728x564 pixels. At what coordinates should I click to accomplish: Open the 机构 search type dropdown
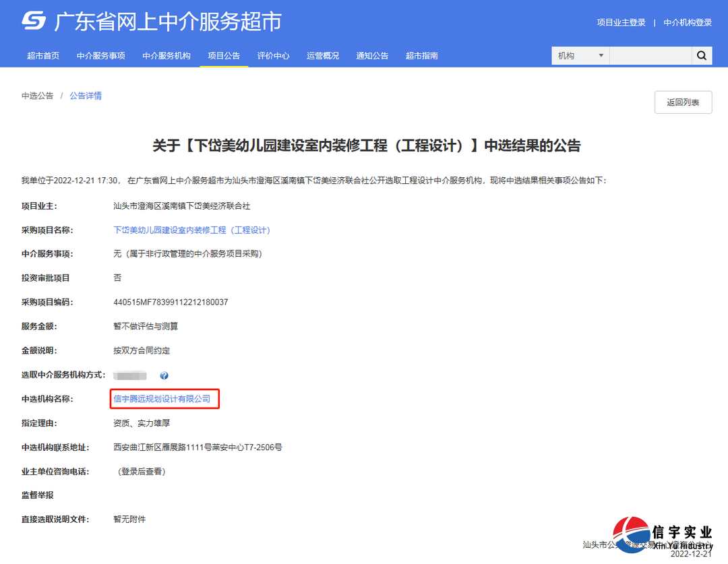[580, 55]
